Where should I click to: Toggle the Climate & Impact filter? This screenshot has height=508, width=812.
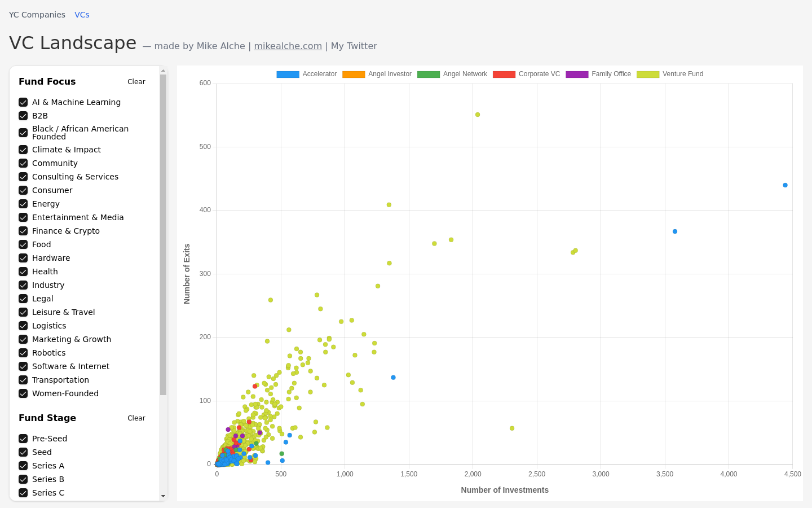pos(23,150)
